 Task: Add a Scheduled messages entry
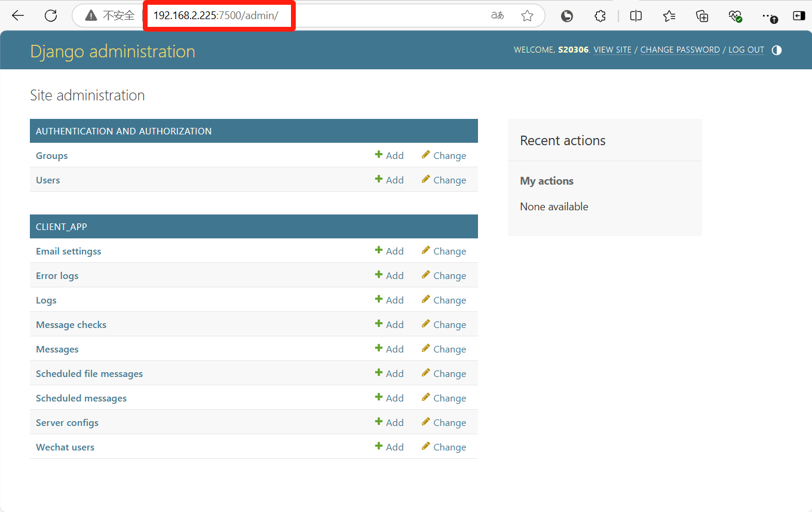390,398
